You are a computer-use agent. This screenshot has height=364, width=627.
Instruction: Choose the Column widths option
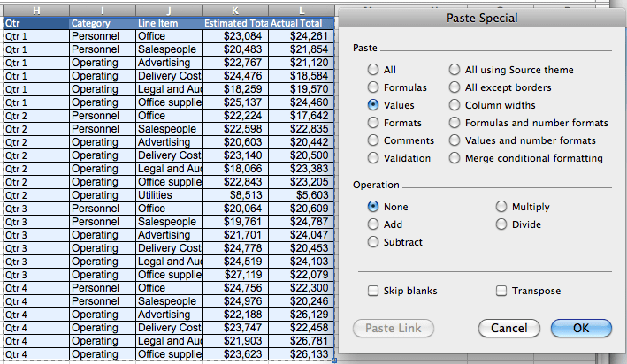455,105
